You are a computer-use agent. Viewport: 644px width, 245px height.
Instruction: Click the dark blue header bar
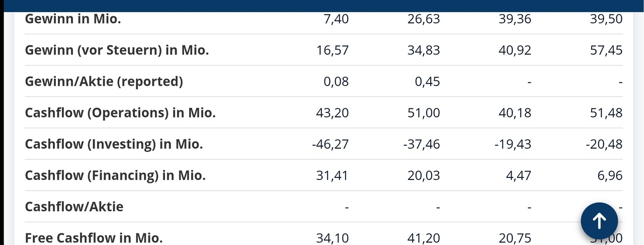tap(322, 6)
